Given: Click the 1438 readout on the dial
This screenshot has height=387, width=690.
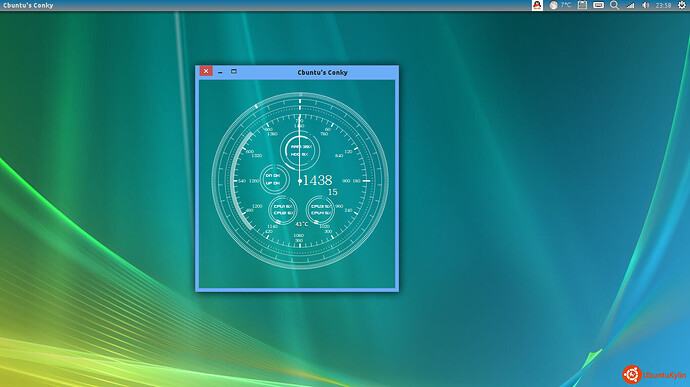Looking at the screenshot, I should point(317,181).
